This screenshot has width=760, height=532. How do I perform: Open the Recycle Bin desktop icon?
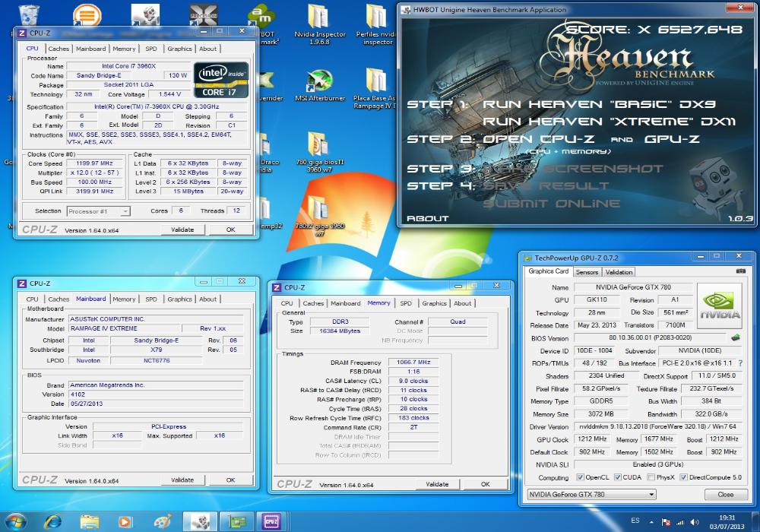click(x=28, y=14)
